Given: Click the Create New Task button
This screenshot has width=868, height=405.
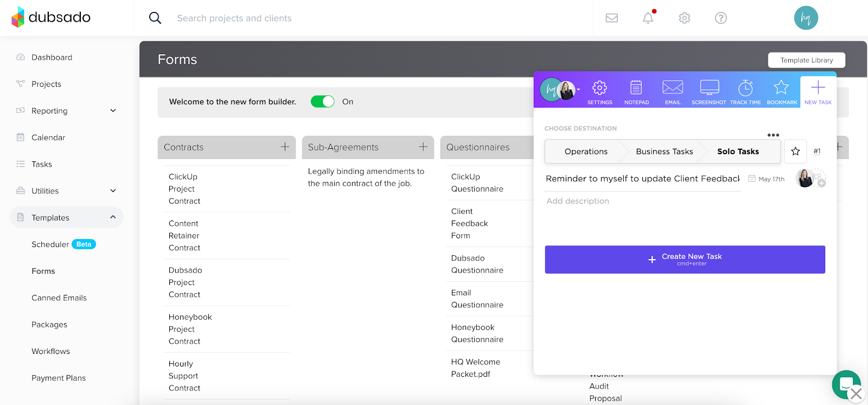Looking at the screenshot, I should [x=685, y=260].
